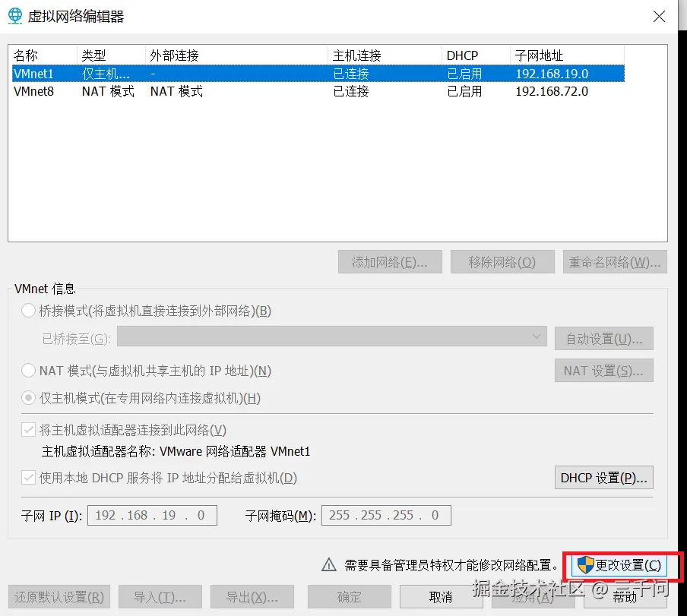Click 子网地址 column header

[x=567, y=55]
